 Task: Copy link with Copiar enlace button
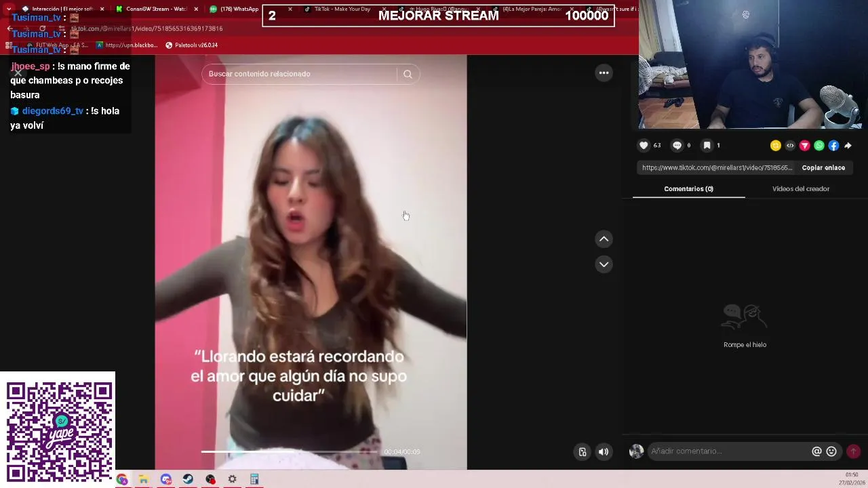823,167
